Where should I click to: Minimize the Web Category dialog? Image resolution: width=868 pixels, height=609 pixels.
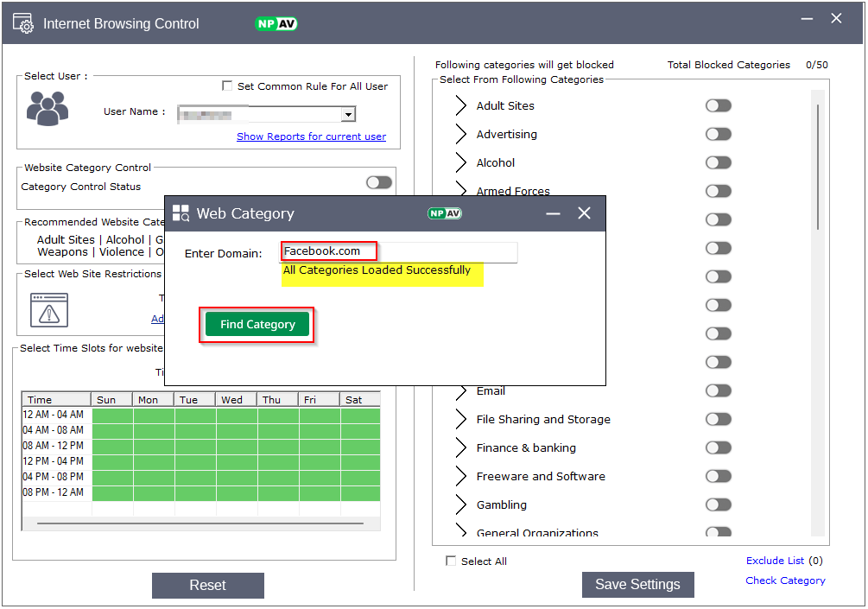(x=553, y=213)
